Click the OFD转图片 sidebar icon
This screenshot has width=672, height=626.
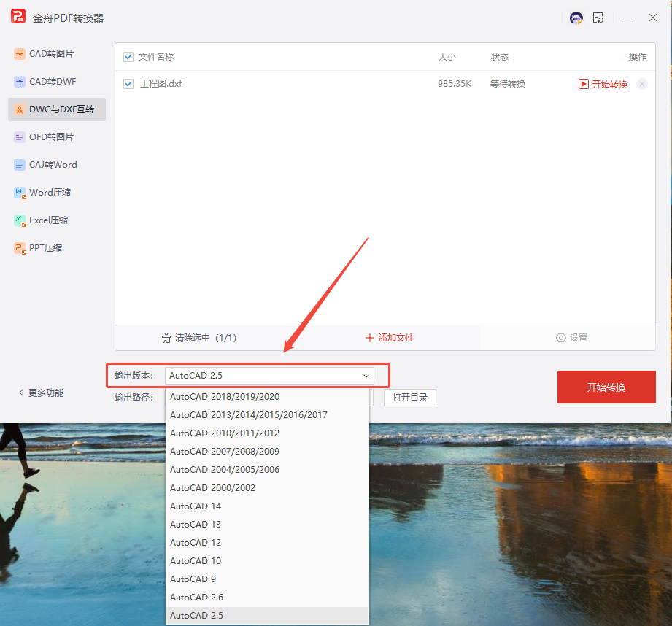[19, 137]
